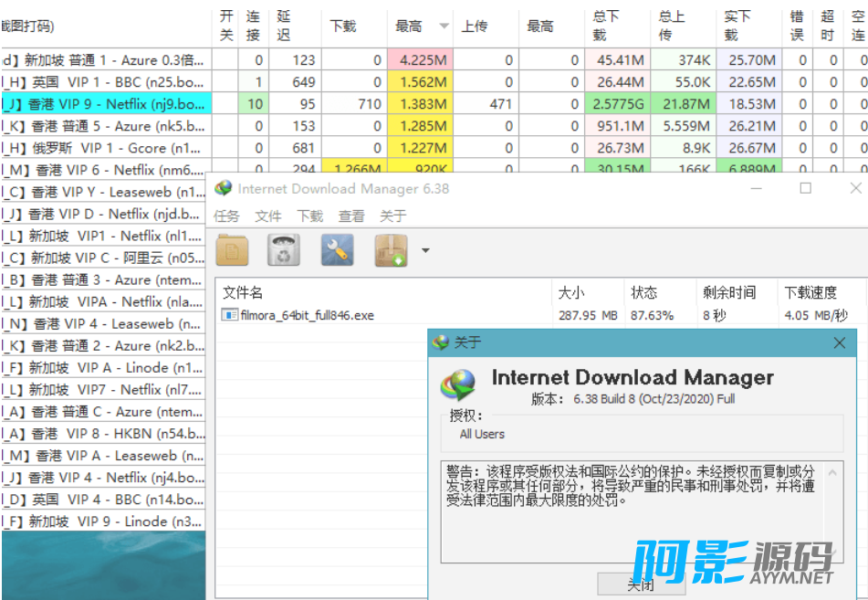Image resolution: width=868 pixels, height=600 pixels.
Task: Click the IDM logo in title bar
Action: pyautogui.click(x=223, y=188)
